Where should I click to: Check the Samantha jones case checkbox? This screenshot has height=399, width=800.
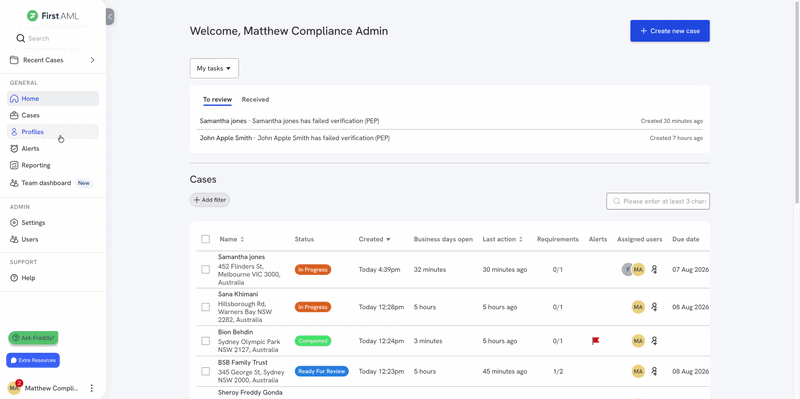tap(206, 269)
